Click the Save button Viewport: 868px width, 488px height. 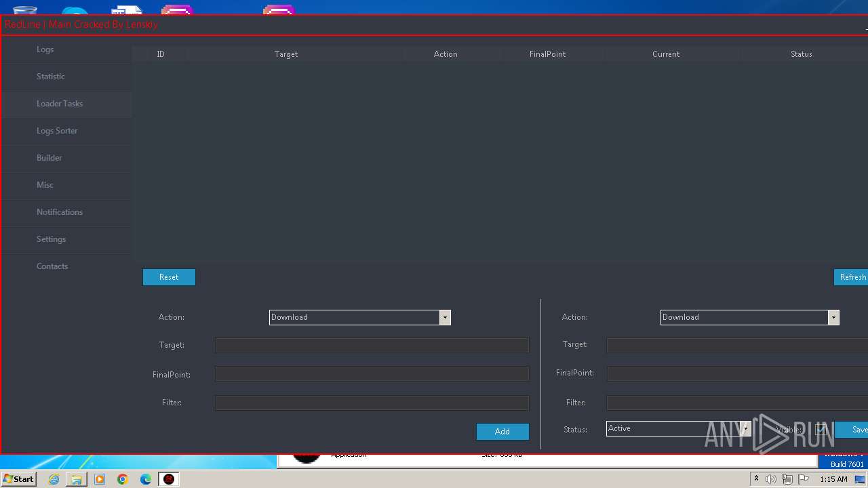tap(852, 430)
